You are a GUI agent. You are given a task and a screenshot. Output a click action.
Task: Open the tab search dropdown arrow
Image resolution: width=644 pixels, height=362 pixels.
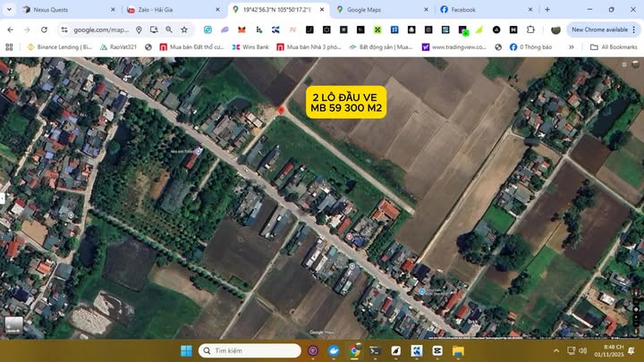point(9,10)
